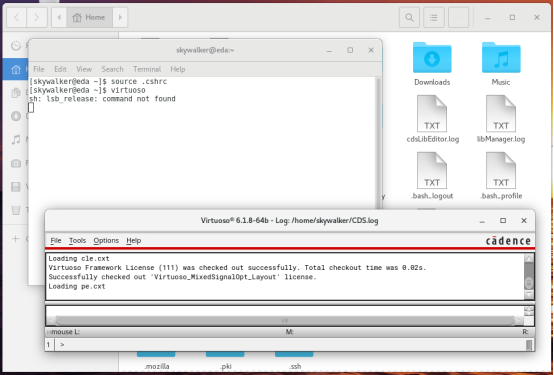Screen dimensions: 554x375
Task: Open terminal Search menu
Action: (112, 69)
